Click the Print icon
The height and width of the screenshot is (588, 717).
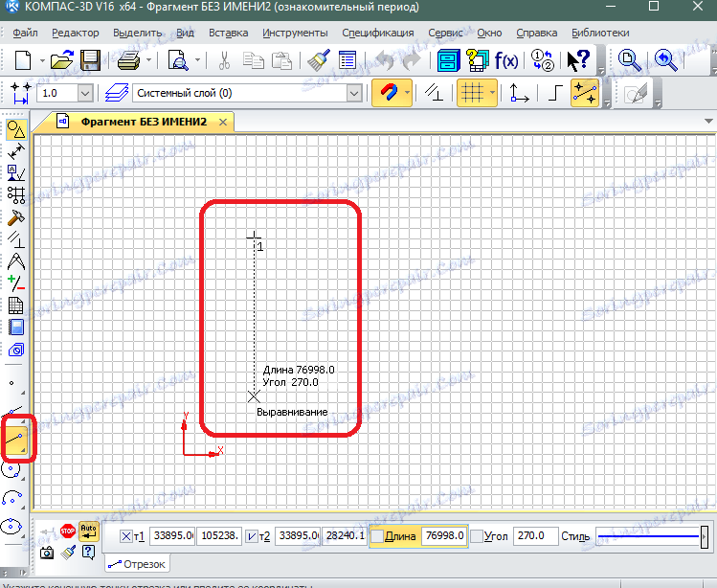click(129, 60)
